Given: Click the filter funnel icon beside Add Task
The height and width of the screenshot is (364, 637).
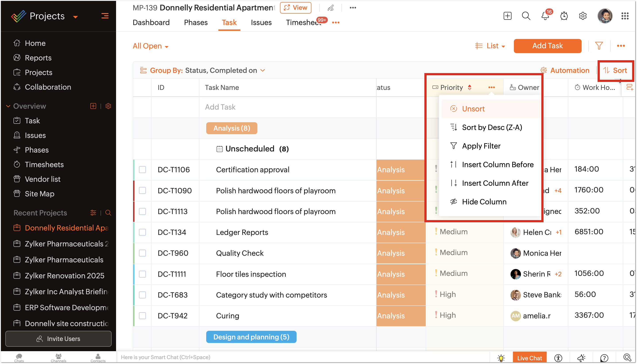Looking at the screenshot, I should (599, 46).
